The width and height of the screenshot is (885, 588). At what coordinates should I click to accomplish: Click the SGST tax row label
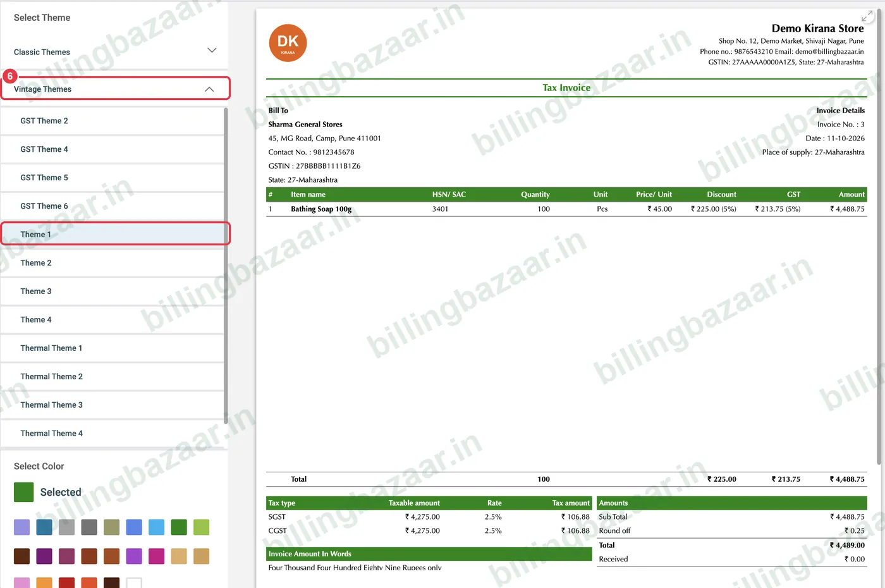277,517
